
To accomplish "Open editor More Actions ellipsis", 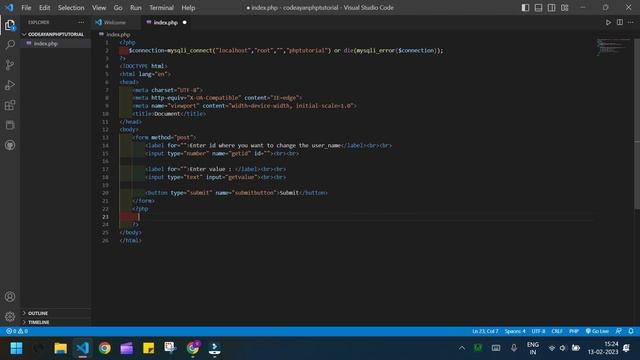I will pyautogui.click(x=631, y=22).
